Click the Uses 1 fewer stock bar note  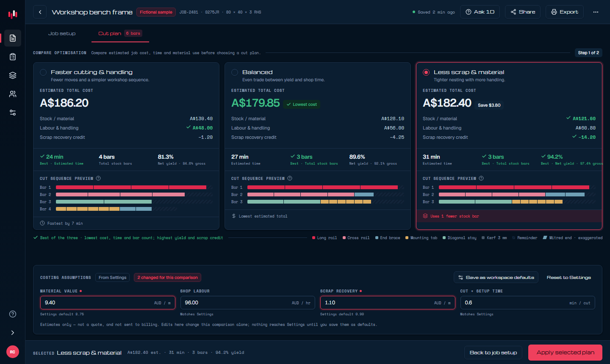(455, 216)
